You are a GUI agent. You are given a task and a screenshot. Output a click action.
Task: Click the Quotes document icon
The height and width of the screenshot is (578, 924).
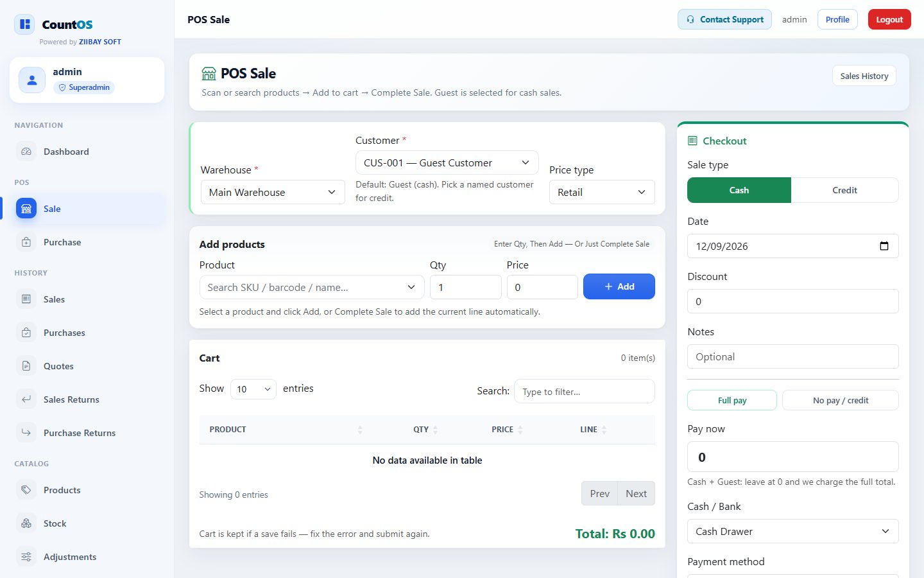point(26,366)
